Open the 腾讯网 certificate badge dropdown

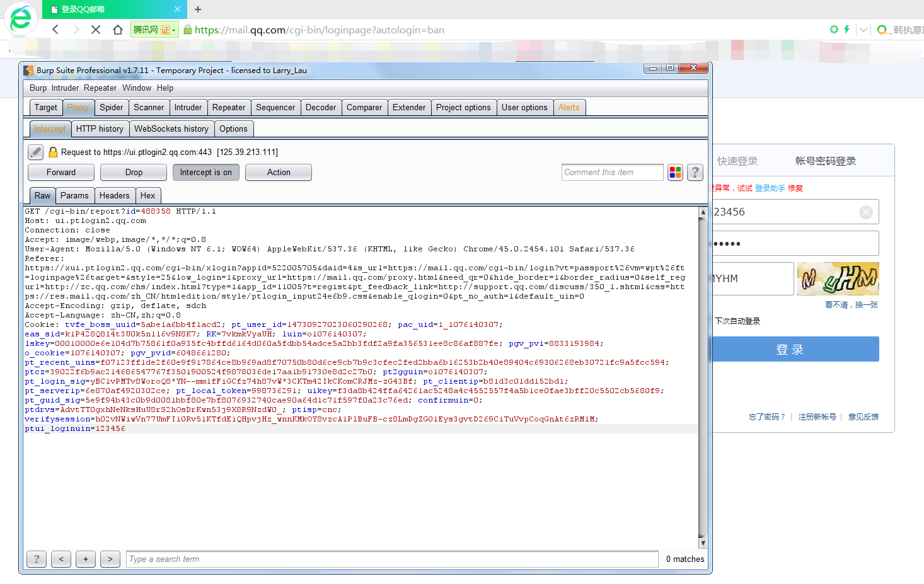click(x=154, y=30)
